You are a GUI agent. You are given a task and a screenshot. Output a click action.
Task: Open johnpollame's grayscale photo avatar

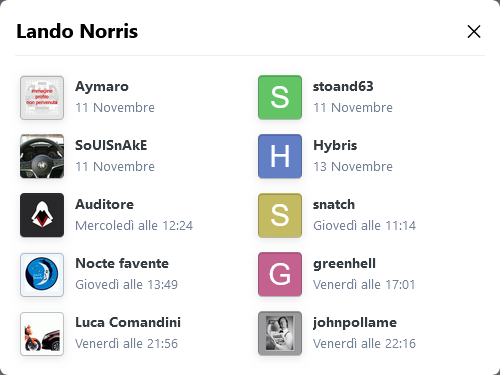(x=280, y=334)
